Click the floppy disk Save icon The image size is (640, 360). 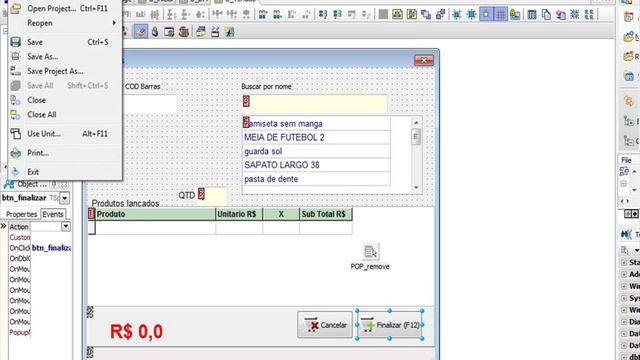pos(16,42)
